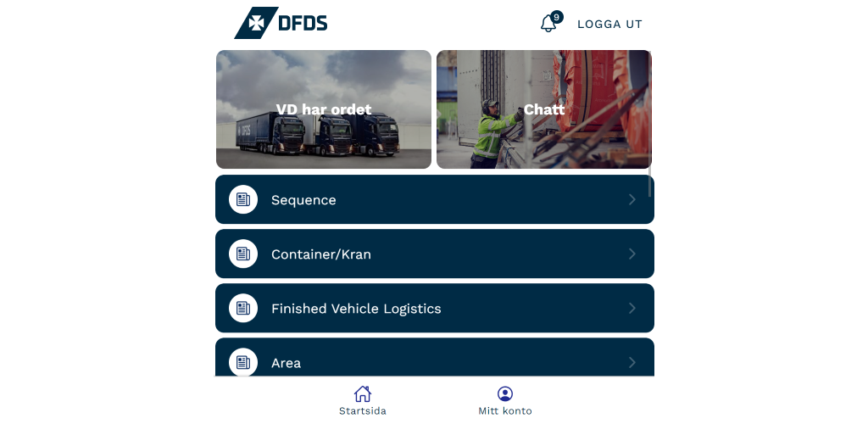Viewport: 868px width, 424px height.
Task: Switch to the Mitt konto tab
Action: tap(505, 401)
